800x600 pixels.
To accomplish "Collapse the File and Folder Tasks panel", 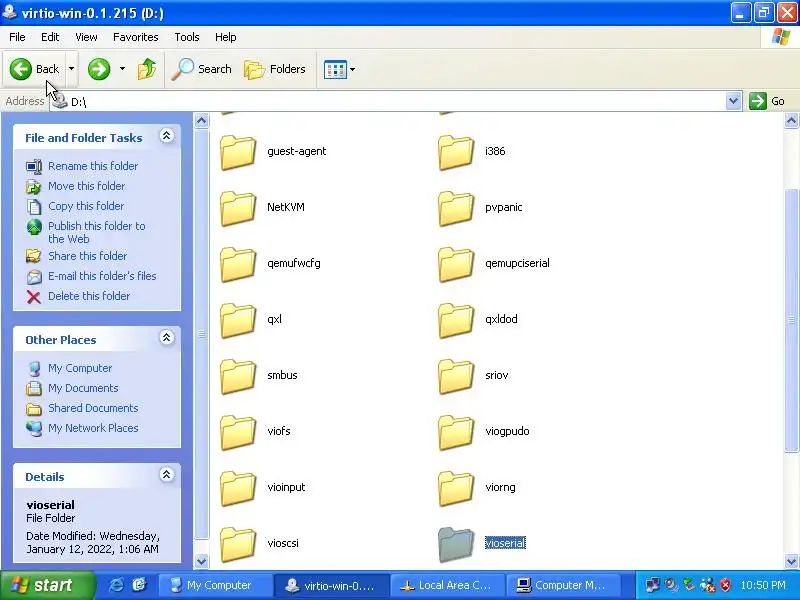I will point(166,136).
